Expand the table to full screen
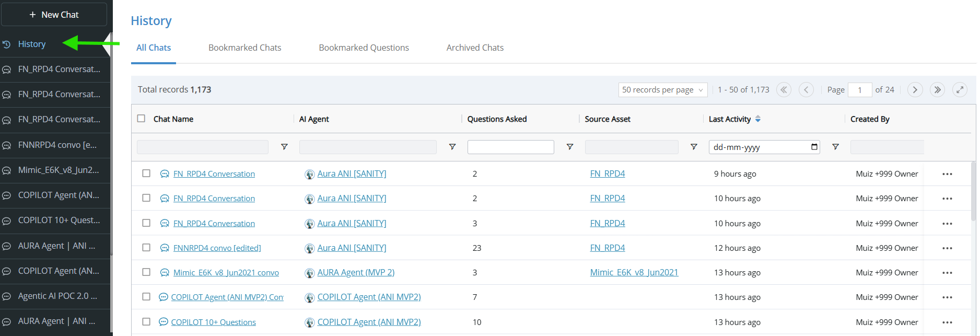Image resolution: width=980 pixels, height=336 pixels. (960, 90)
